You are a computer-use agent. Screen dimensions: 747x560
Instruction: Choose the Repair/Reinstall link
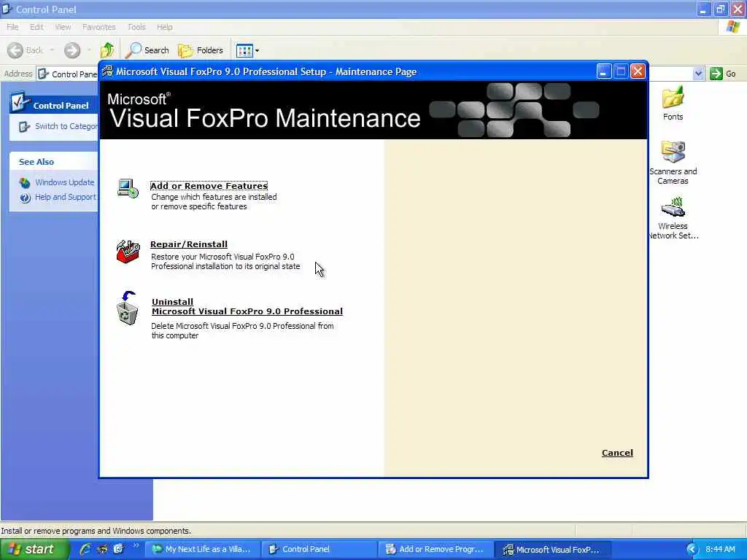click(189, 244)
